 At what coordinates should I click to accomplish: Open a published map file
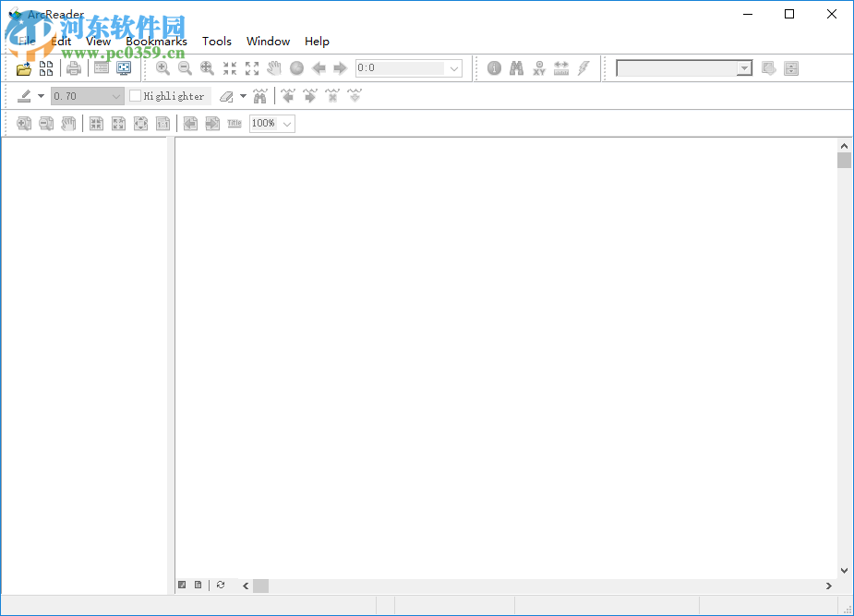coord(23,67)
